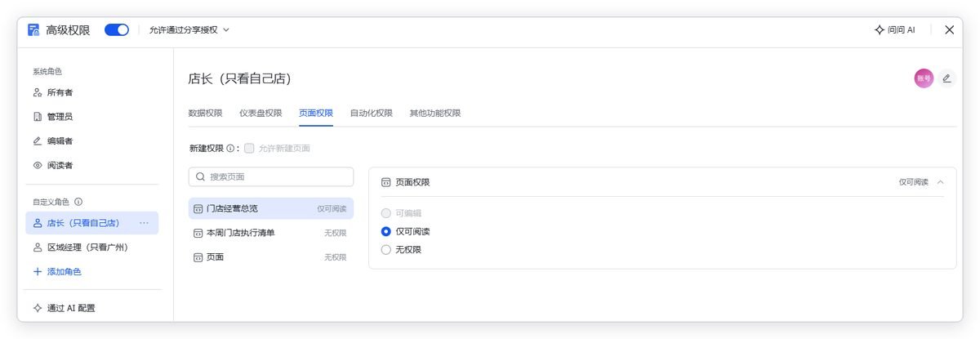Click the 阅读者 eye icon

[x=38, y=165]
